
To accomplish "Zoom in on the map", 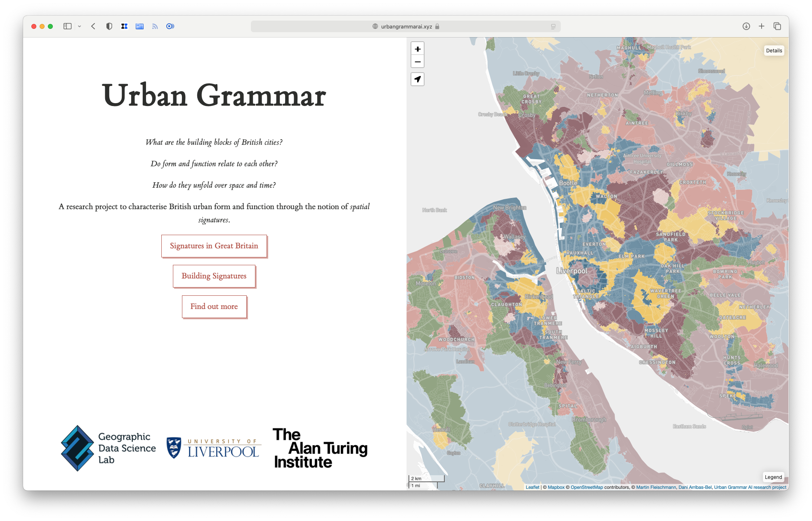I will coord(418,49).
